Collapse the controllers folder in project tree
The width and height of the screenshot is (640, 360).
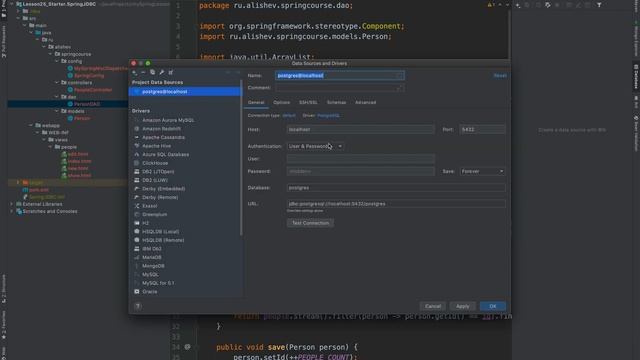coord(57,82)
